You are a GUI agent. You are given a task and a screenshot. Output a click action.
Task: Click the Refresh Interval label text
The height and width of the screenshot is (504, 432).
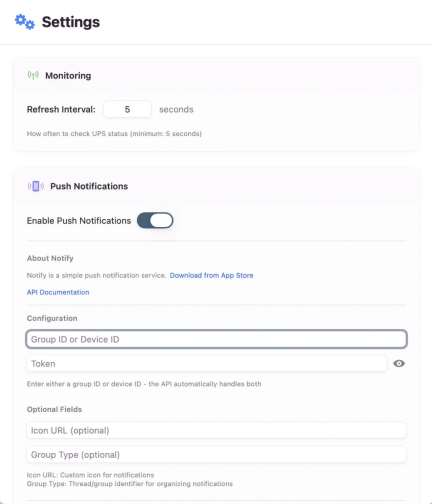tap(61, 109)
